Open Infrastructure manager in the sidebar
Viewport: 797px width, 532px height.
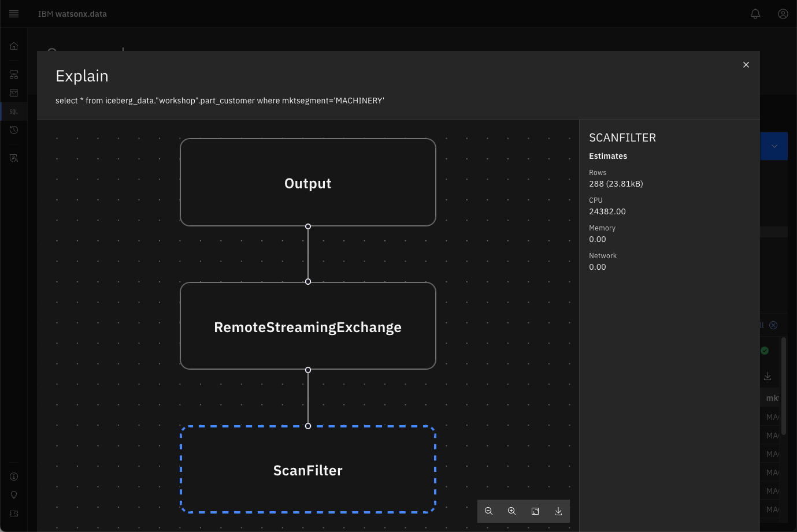[x=14, y=75]
